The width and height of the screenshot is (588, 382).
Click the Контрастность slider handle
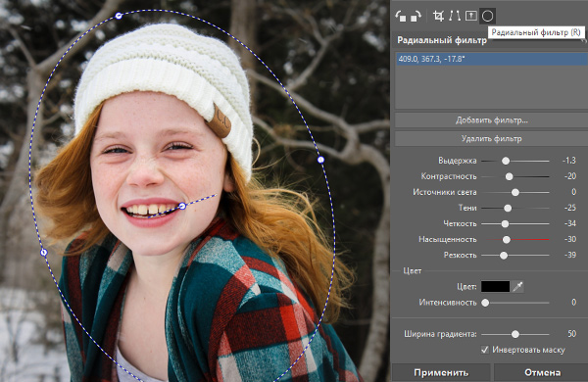[509, 176]
